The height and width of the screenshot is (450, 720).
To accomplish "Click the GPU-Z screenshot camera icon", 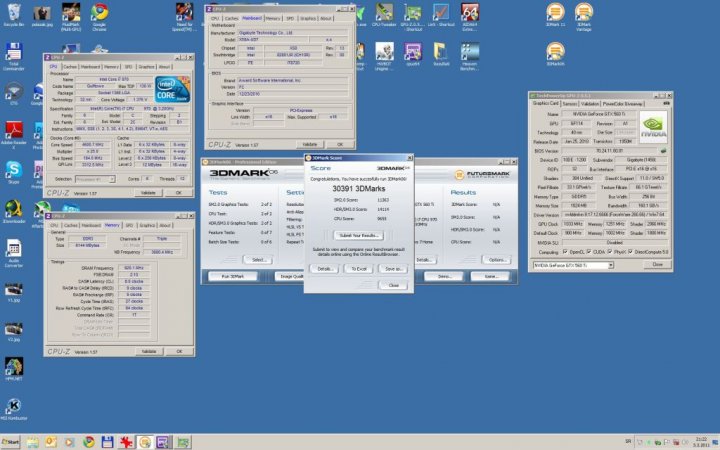I will [x=666, y=104].
